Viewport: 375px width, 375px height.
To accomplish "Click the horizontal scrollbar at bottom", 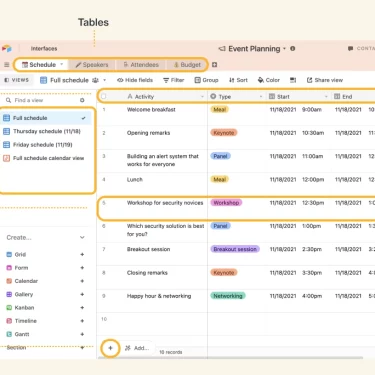I will point(230,358).
